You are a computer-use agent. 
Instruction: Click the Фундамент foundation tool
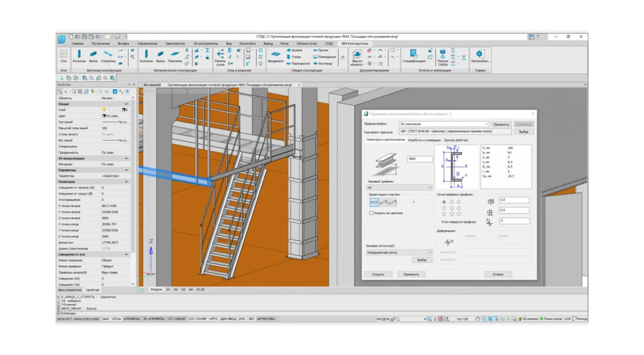(276, 56)
